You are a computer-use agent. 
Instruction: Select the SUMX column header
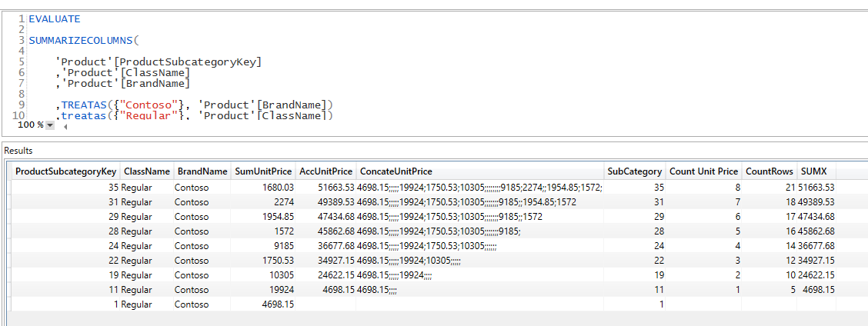tap(816, 171)
